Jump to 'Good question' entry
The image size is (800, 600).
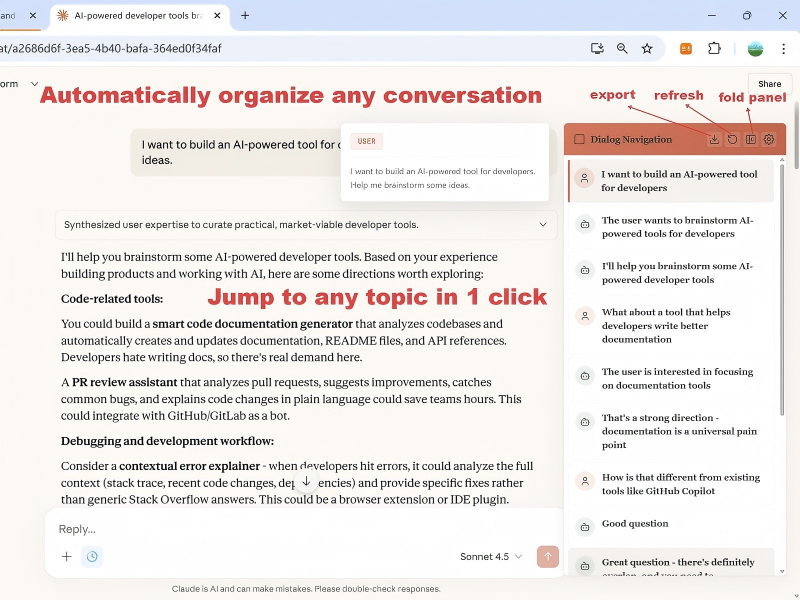click(x=671, y=526)
